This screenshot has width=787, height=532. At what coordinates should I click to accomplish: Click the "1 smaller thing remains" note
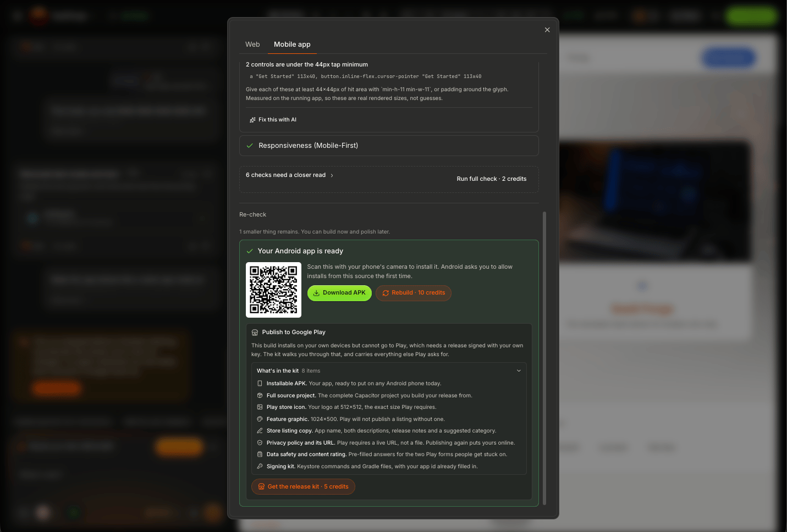[x=315, y=232]
